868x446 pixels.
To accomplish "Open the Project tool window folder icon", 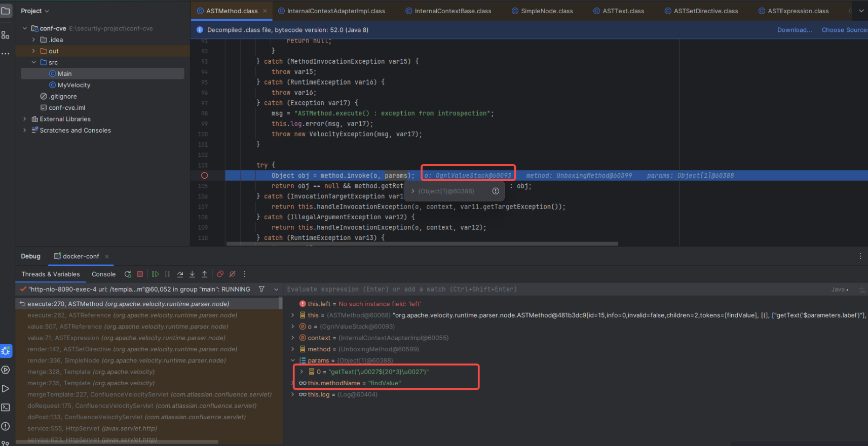I will point(6,11).
